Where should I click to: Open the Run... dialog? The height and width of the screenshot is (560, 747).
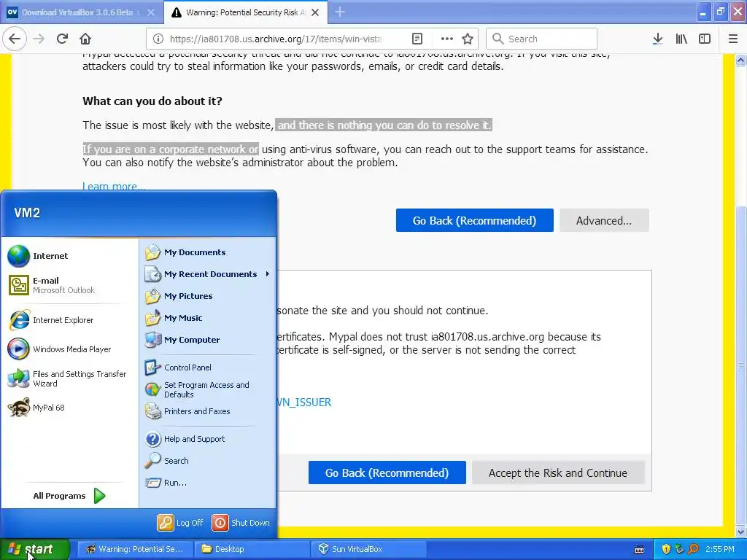[207, 483]
